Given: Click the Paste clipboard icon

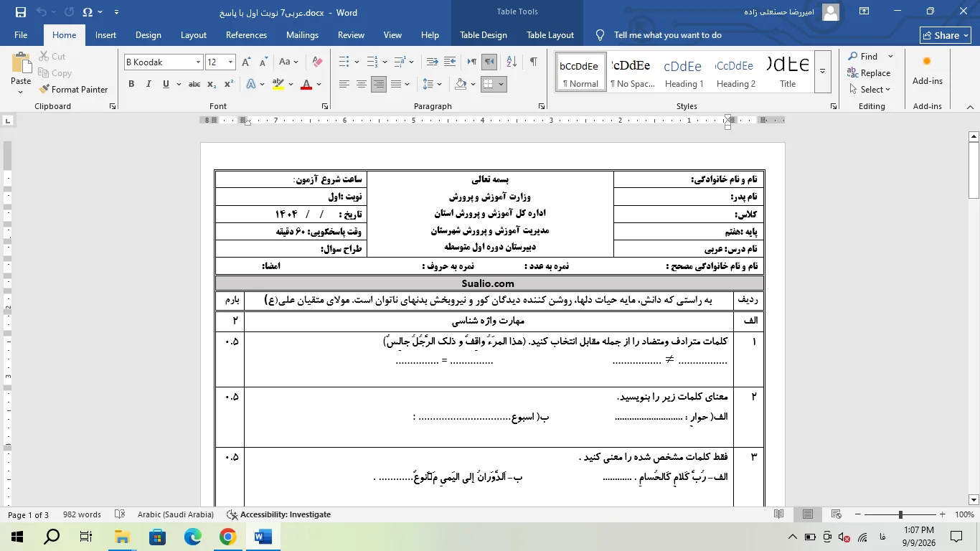Looking at the screenshot, I should click(21, 63).
